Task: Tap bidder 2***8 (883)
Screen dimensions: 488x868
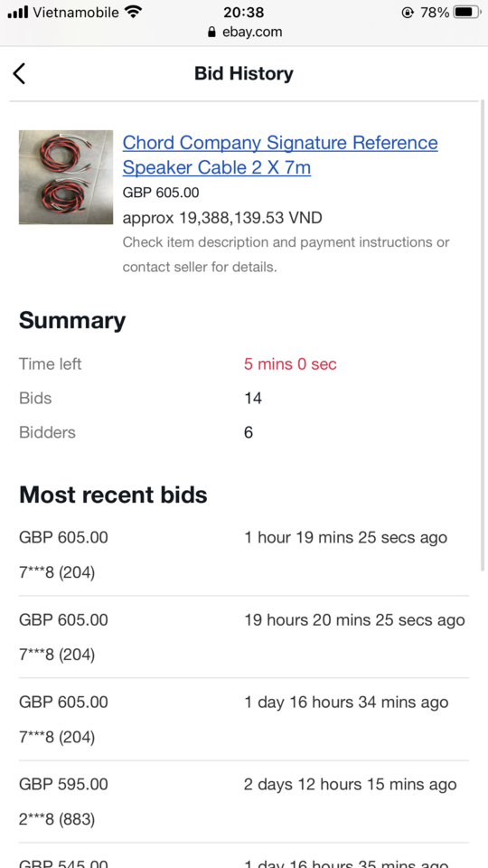Action: (57, 819)
